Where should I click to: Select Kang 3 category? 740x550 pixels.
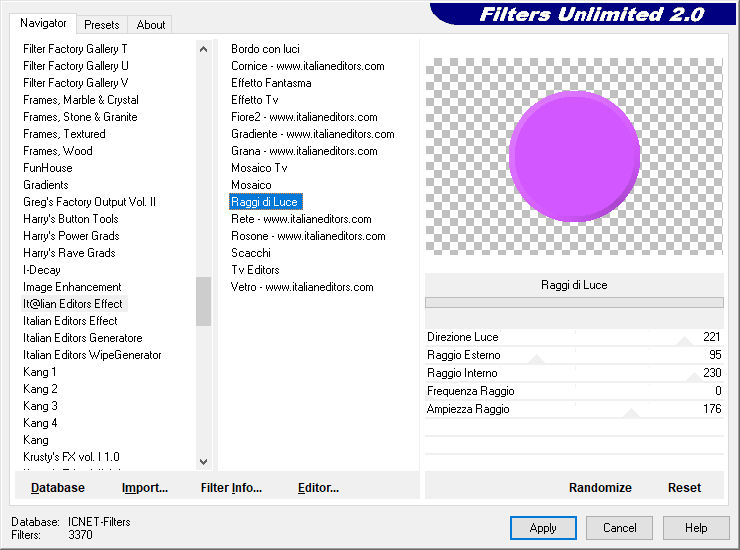40,406
